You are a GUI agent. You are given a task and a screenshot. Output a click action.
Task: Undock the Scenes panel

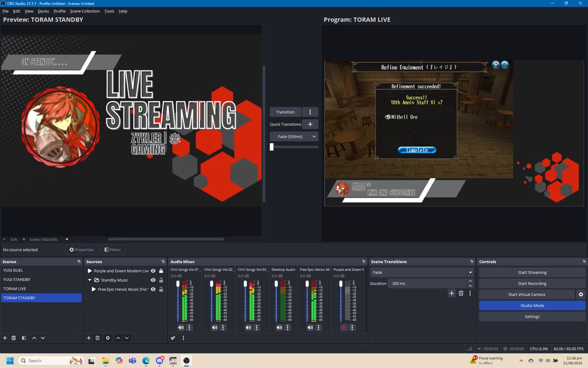(79, 262)
